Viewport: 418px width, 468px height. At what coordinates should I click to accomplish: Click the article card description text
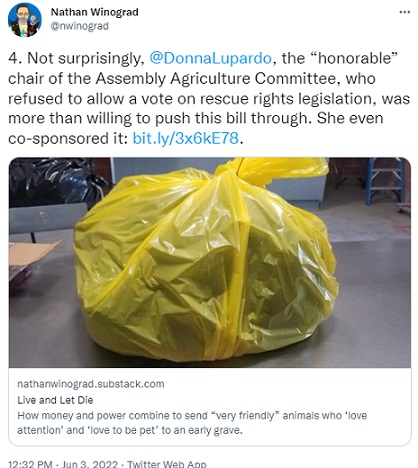[192, 423]
